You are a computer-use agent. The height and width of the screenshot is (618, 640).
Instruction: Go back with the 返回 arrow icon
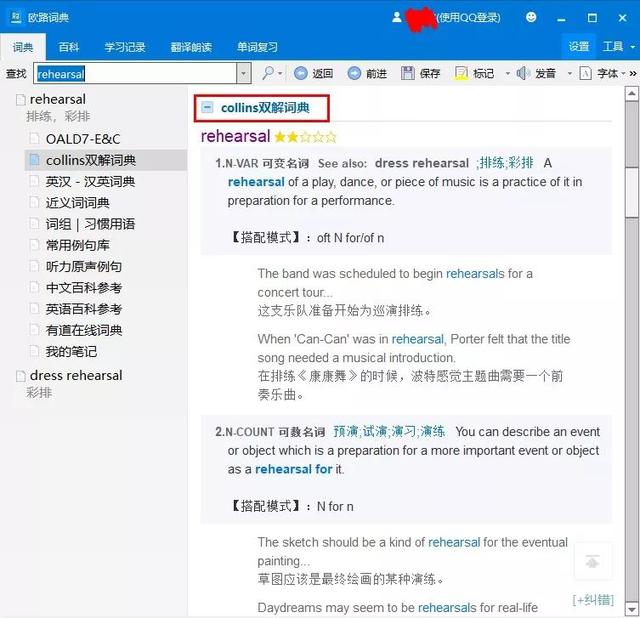coord(301,73)
